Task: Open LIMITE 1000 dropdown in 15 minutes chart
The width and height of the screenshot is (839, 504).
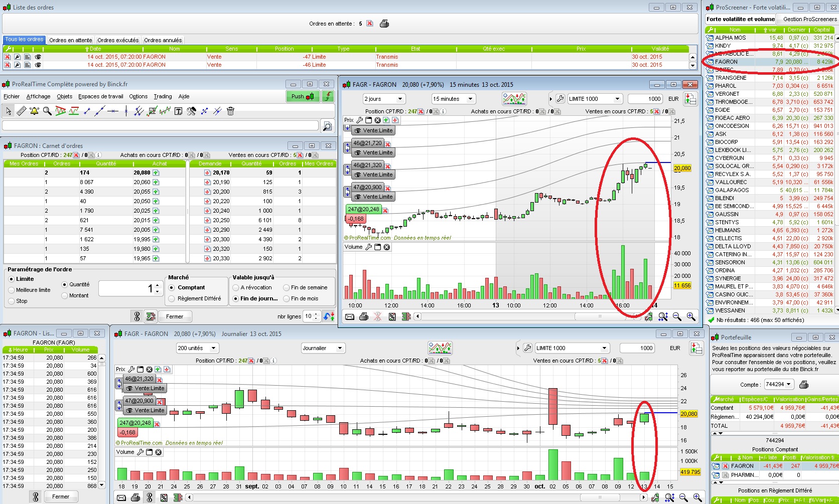Action: [x=595, y=99]
